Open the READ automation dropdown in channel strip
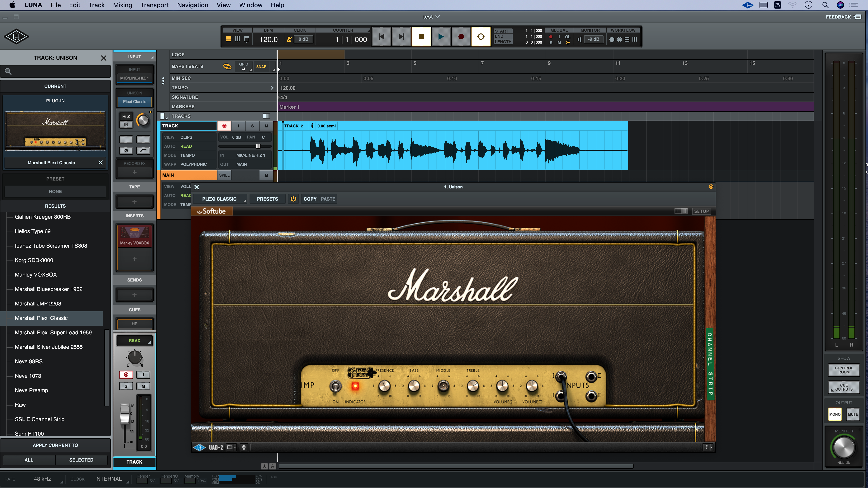Image resolution: width=868 pixels, height=488 pixels. click(134, 341)
